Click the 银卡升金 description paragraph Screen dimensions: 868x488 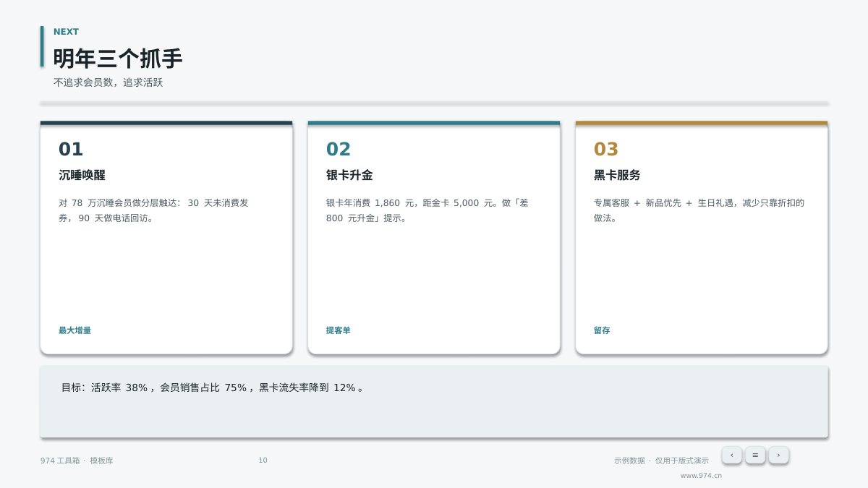coord(427,210)
